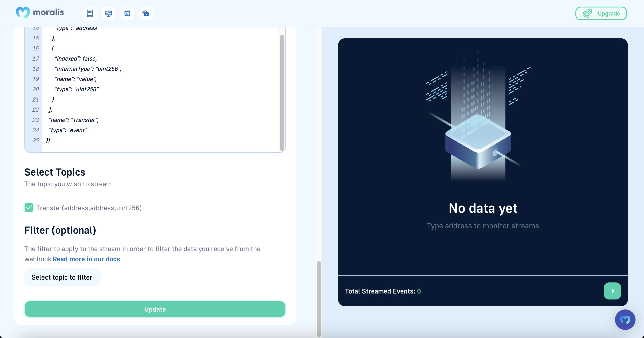Open the documentation book icon
Viewport: 644px width, 338px height.
tap(90, 13)
